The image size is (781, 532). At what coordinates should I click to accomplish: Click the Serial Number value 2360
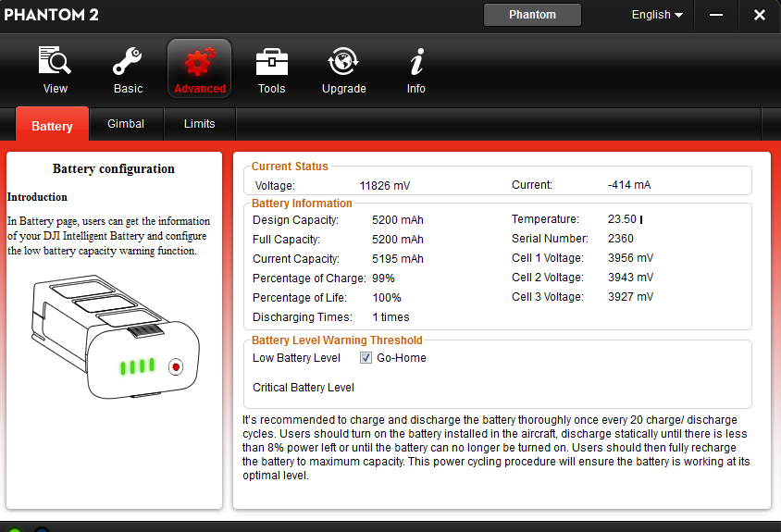621,239
